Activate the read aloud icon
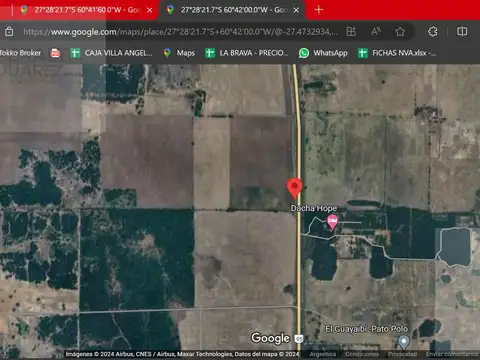Viewport: 480px width, 360px height. 376,32
